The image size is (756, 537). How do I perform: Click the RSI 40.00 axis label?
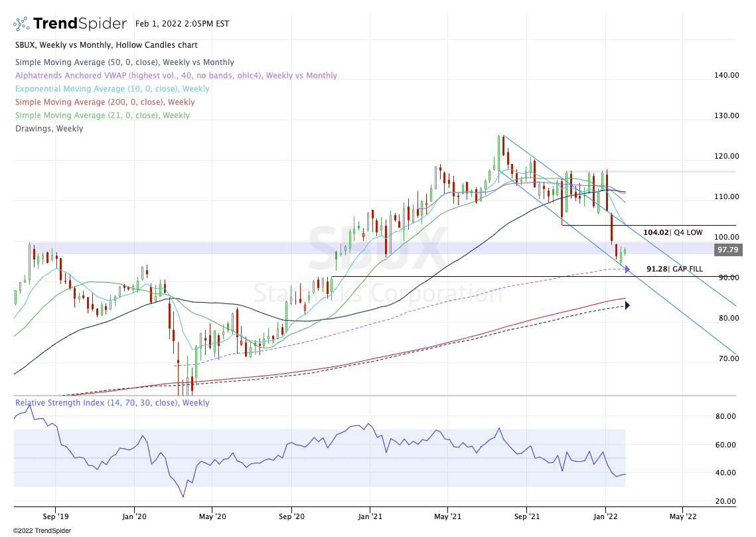725,473
